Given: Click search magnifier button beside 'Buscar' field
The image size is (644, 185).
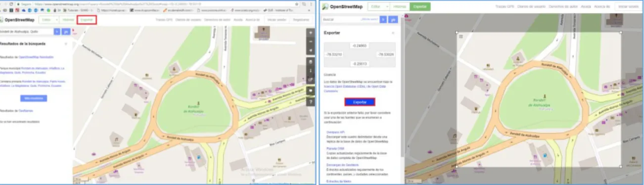Looking at the screenshot, I should pyautogui.click(x=383, y=19).
